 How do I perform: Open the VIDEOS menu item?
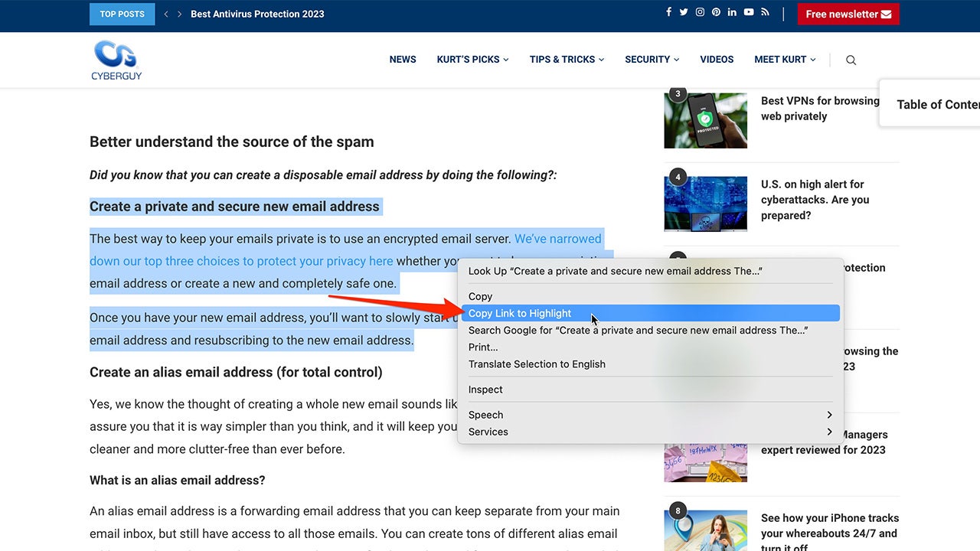(x=717, y=59)
